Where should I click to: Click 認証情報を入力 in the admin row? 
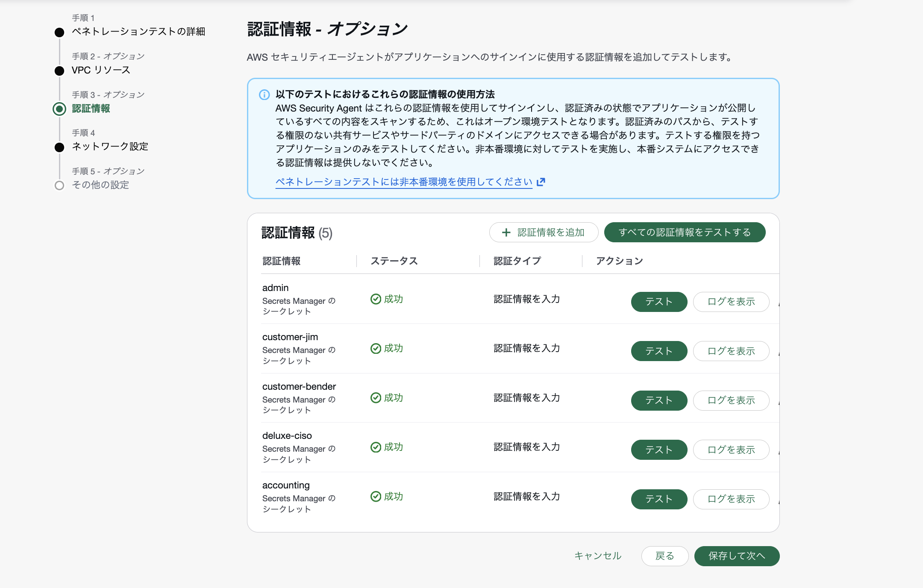(527, 299)
